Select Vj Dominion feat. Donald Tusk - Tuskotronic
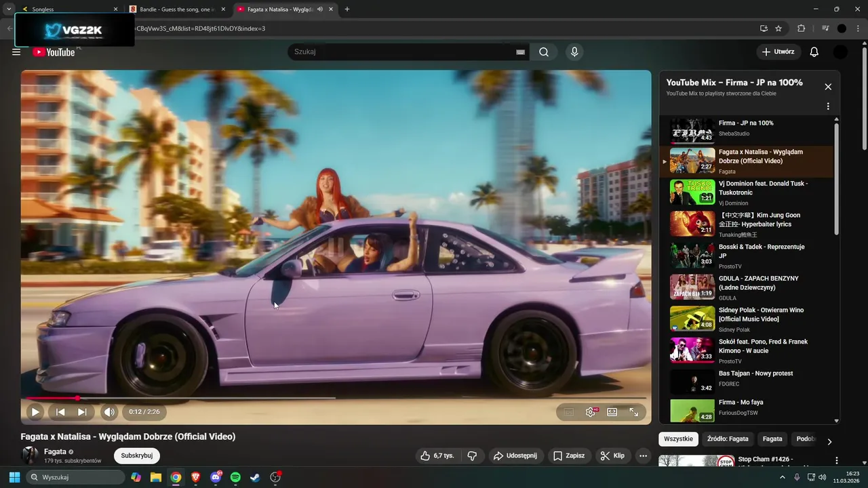 click(746, 192)
